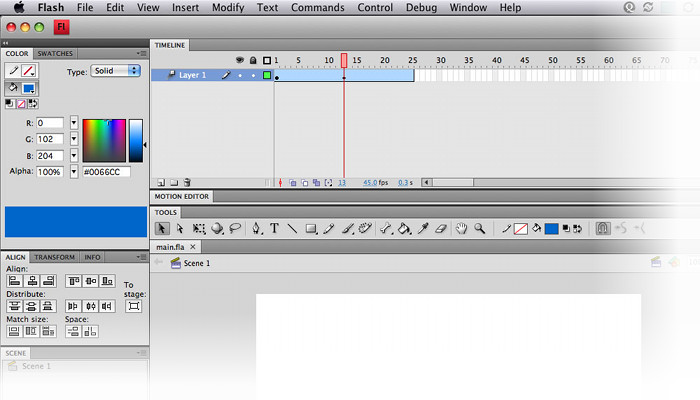Select the Bone tool
Screen dimensions: 700x400
click(x=386, y=229)
